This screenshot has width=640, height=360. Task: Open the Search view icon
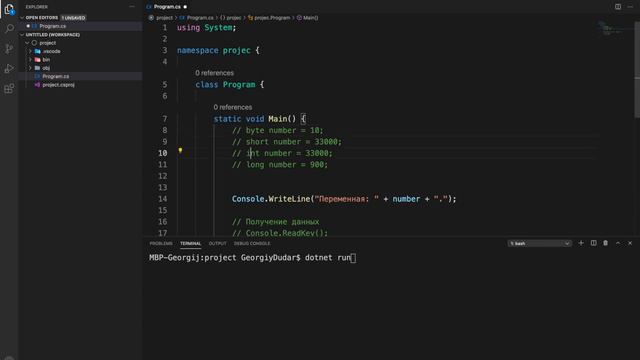(x=9, y=29)
